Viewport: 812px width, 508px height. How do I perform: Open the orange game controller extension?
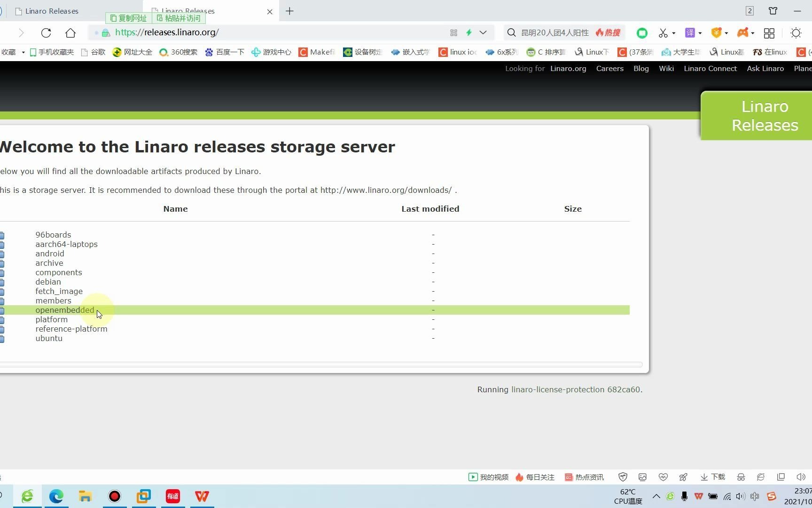742,33
